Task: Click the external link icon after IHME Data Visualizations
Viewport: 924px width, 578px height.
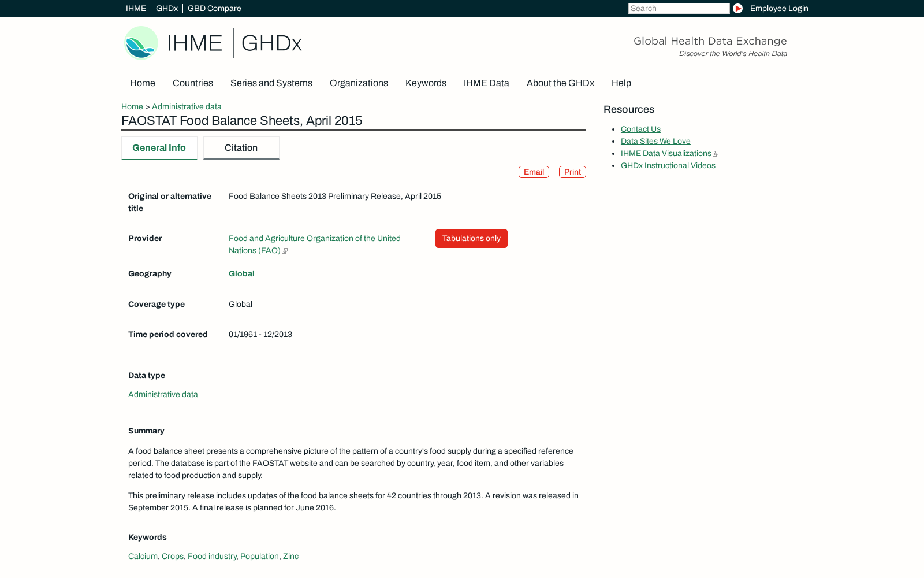Action: [x=716, y=154]
